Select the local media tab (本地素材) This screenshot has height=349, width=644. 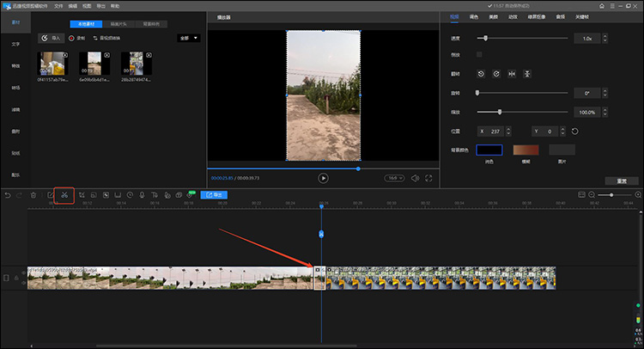(x=86, y=24)
